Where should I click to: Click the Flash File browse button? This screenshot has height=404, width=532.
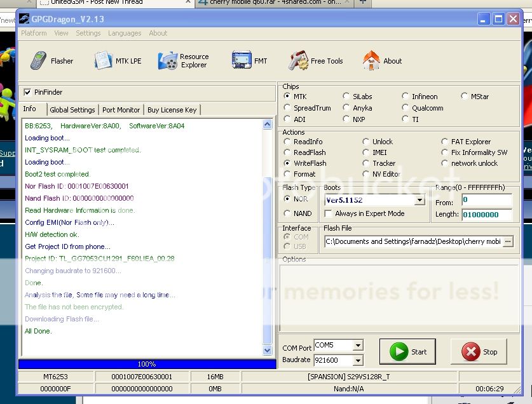pyautogui.click(x=507, y=241)
